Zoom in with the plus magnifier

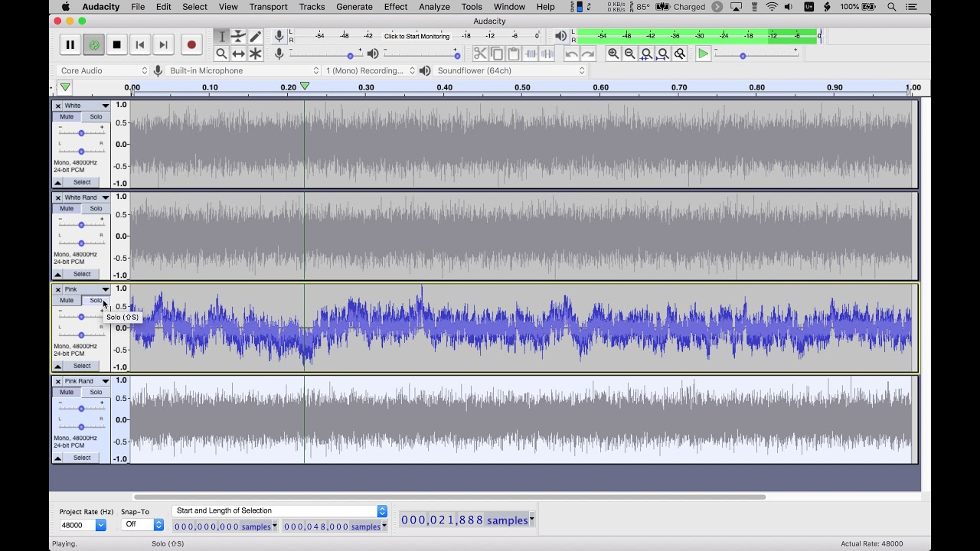pos(613,54)
